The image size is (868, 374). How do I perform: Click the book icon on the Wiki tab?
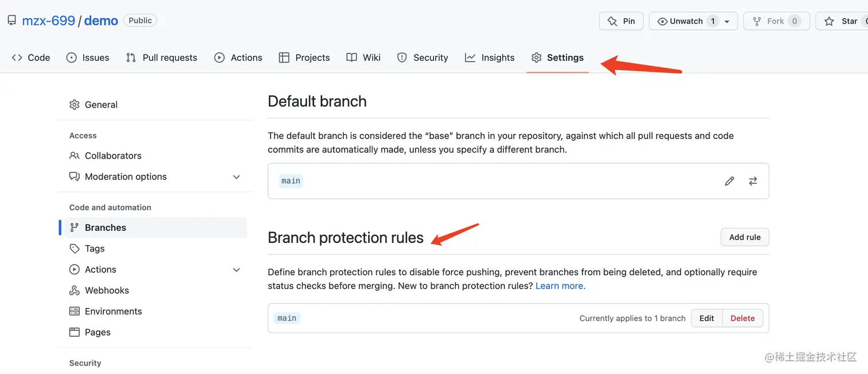pos(352,57)
